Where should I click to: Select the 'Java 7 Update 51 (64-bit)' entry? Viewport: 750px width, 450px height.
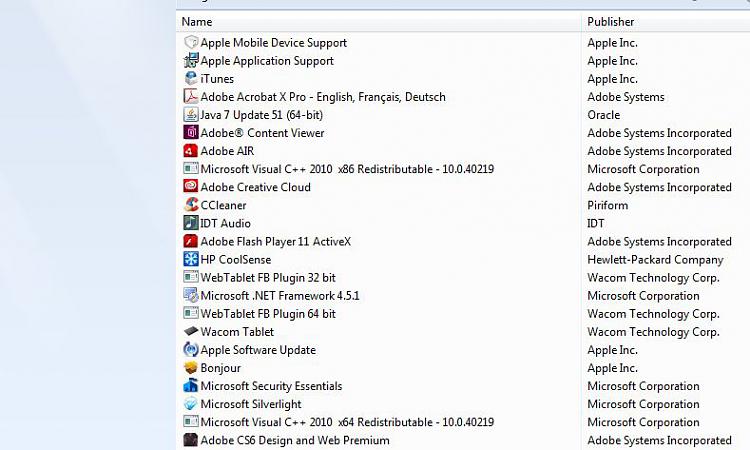coord(262,115)
